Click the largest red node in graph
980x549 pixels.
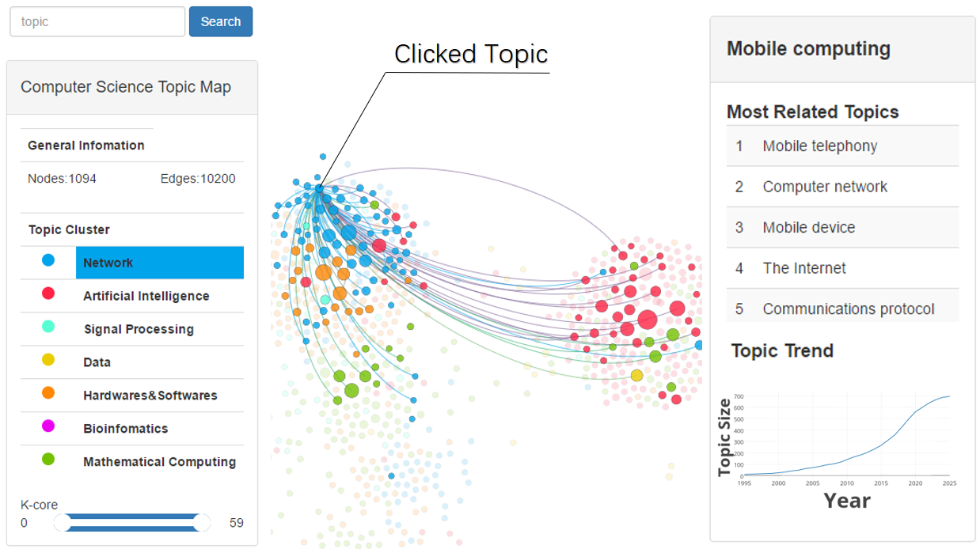(647, 320)
